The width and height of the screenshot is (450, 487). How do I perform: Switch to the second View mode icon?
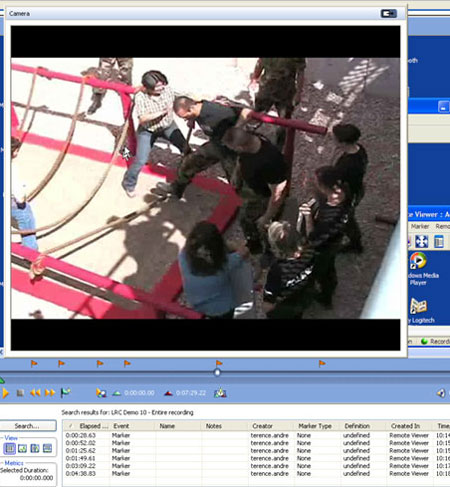click(x=22, y=448)
